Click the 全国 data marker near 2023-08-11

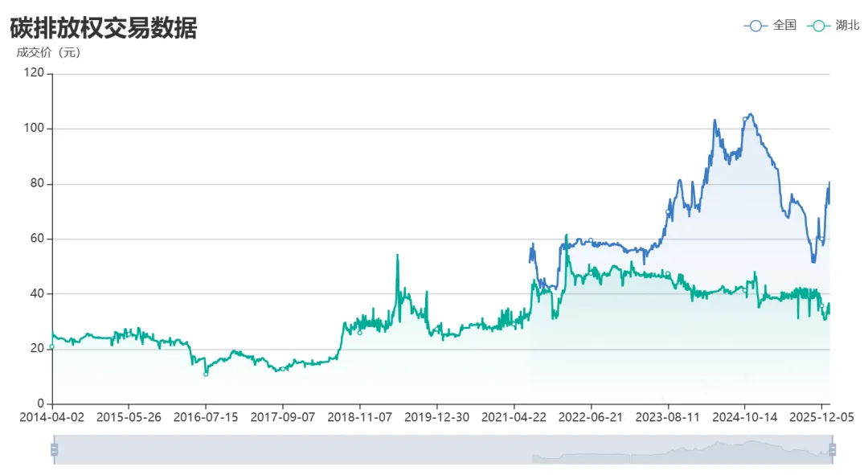coord(668,211)
